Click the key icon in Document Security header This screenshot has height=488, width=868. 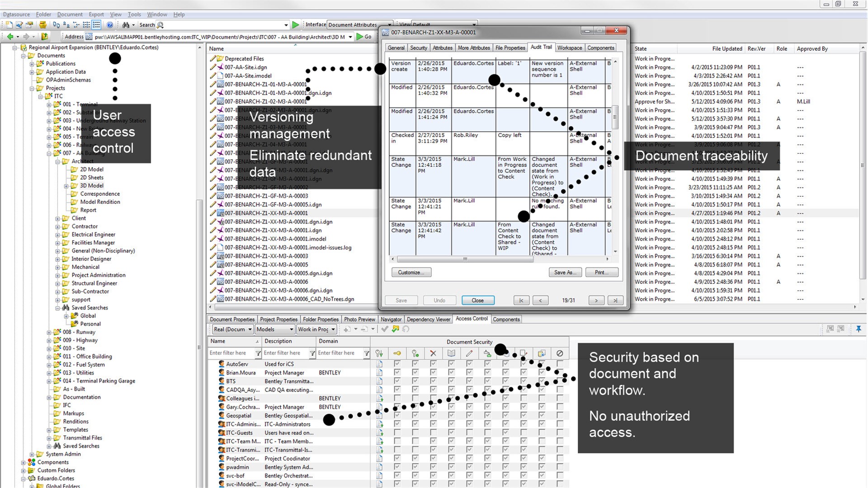pyautogui.click(x=397, y=353)
